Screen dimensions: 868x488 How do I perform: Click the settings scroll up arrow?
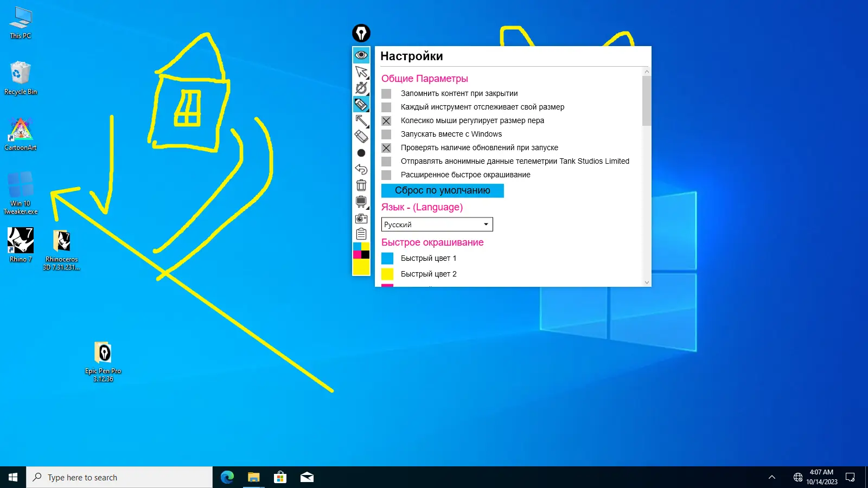coord(647,72)
